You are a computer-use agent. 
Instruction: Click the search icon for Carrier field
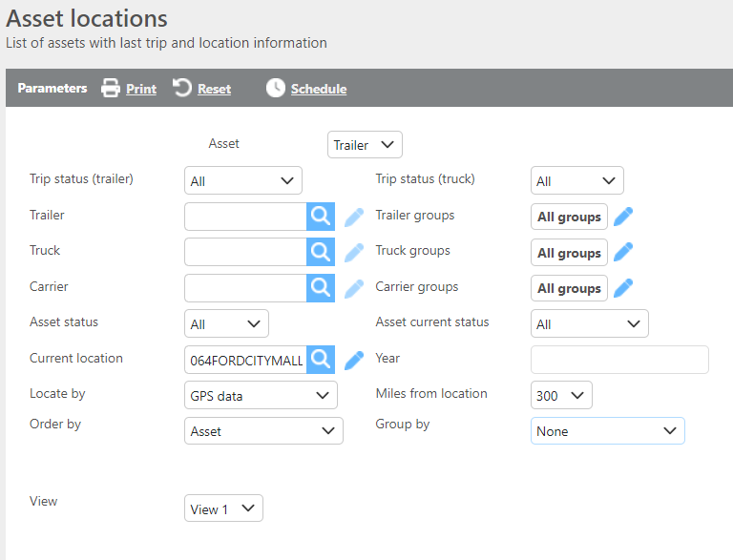click(322, 287)
